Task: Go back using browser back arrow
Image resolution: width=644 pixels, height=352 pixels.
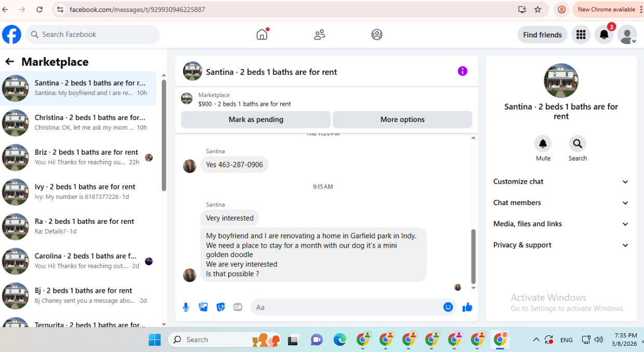Action: tap(5, 9)
